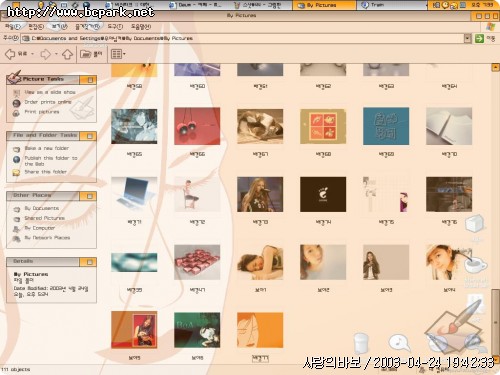Collapse the Details panel
This screenshot has height=375, width=500.
point(90,262)
